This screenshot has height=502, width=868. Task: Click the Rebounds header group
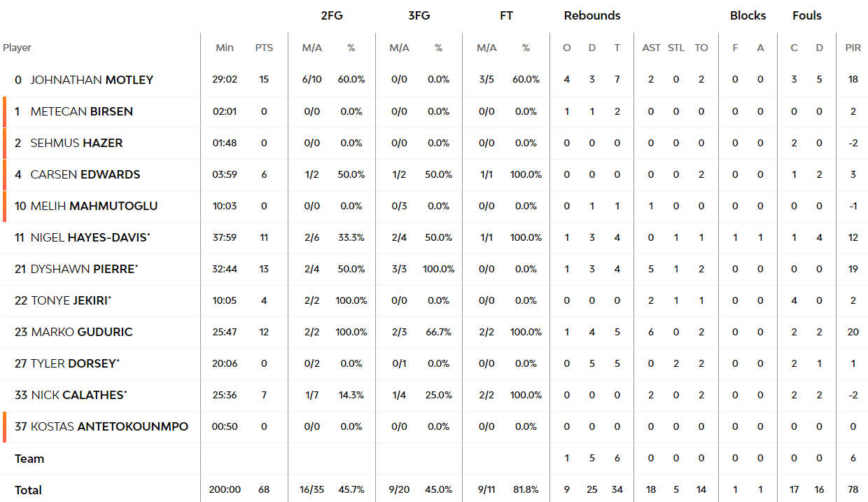[592, 15]
